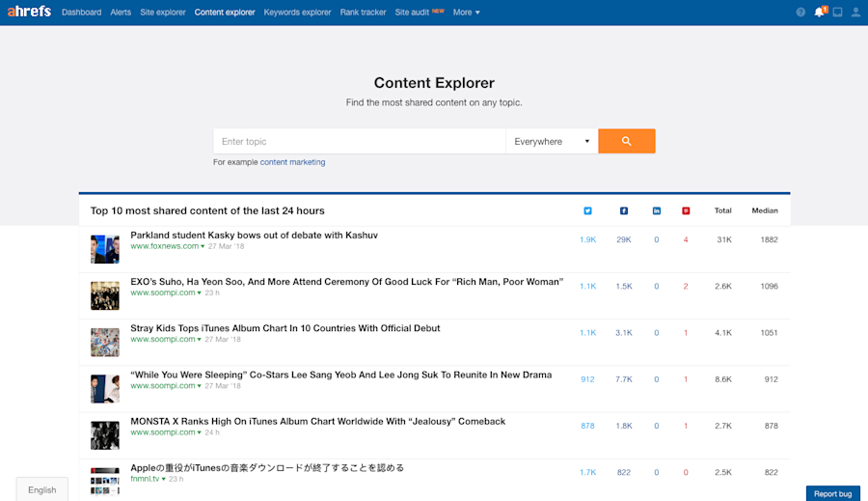Expand the More dropdown menu
Screen dimensions: 868x501
click(x=466, y=13)
